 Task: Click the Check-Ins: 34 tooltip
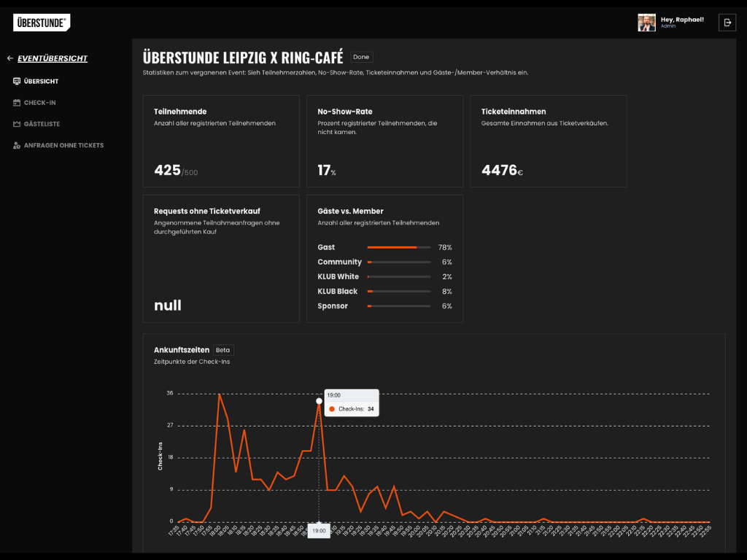352,402
